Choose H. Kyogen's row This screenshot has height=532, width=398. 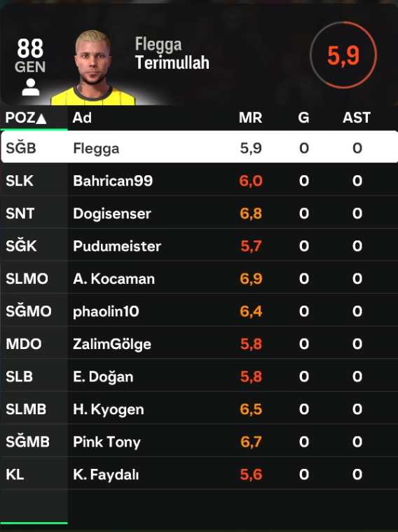[200, 409]
